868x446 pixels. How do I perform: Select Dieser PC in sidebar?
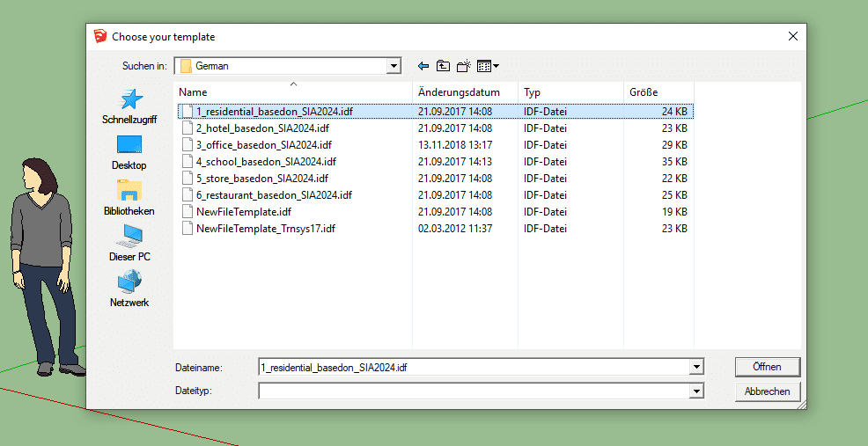(x=129, y=243)
